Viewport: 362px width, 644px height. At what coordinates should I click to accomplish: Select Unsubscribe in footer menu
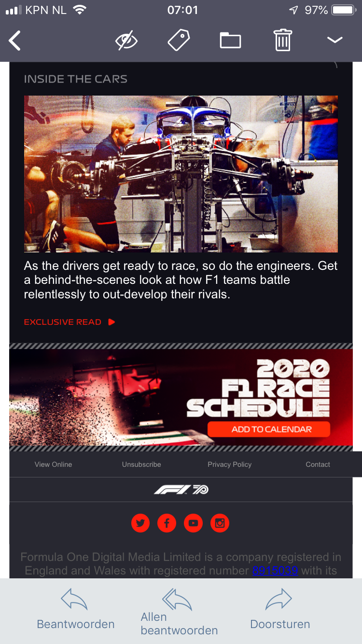[x=141, y=464]
